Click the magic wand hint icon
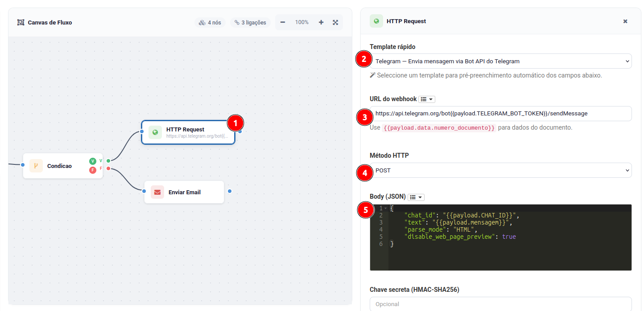 (x=373, y=75)
